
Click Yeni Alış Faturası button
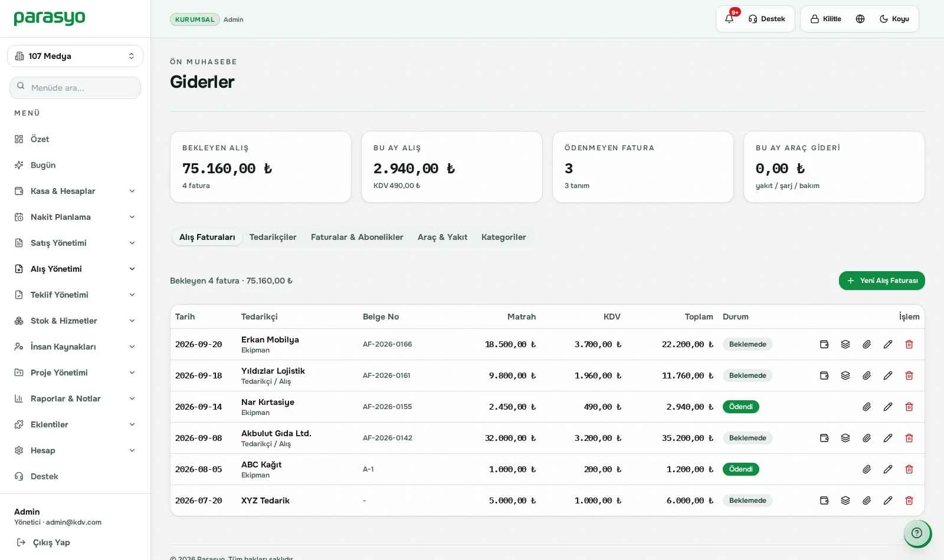[881, 281]
